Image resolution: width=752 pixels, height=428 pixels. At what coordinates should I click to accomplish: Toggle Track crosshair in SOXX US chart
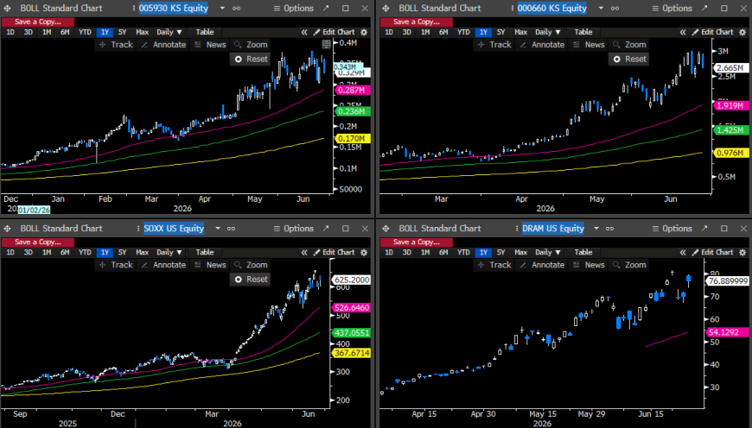click(x=116, y=265)
